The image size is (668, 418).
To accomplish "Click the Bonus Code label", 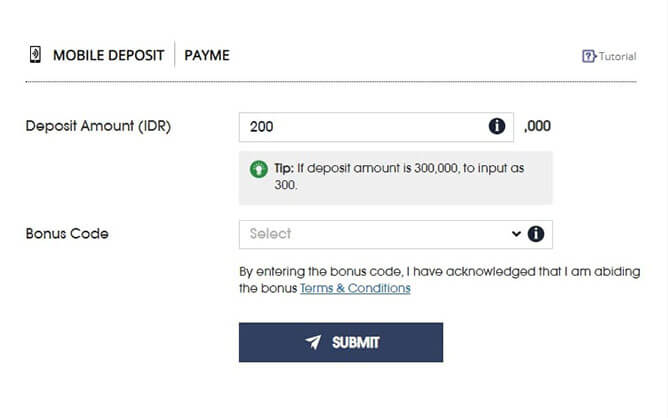I will (67, 234).
